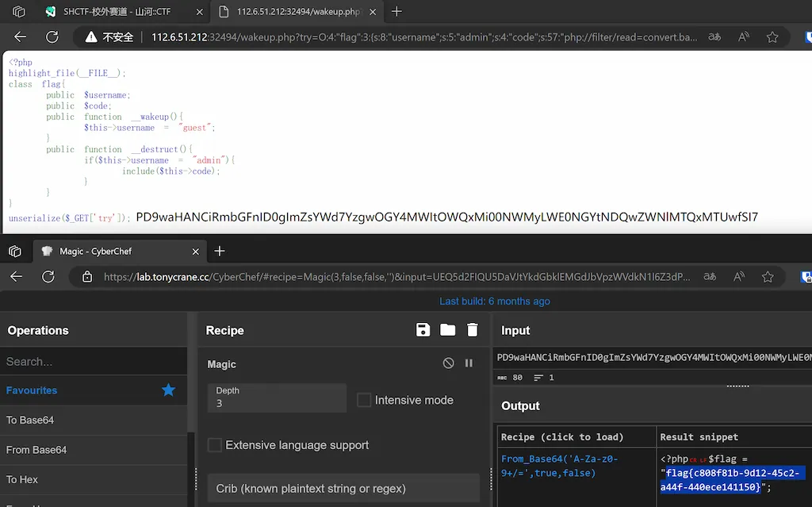Open the load recipe folder icon
The image size is (812, 507).
(447, 330)
